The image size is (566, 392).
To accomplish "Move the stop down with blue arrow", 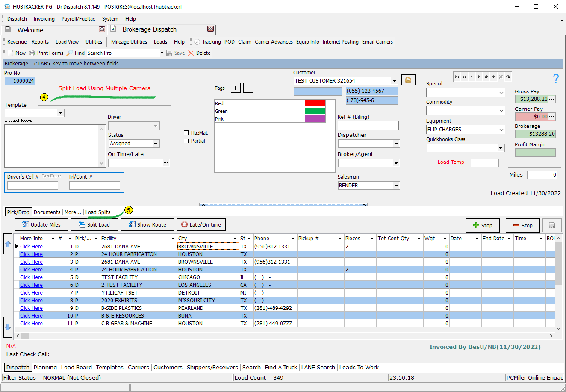I will coord(8,327).
